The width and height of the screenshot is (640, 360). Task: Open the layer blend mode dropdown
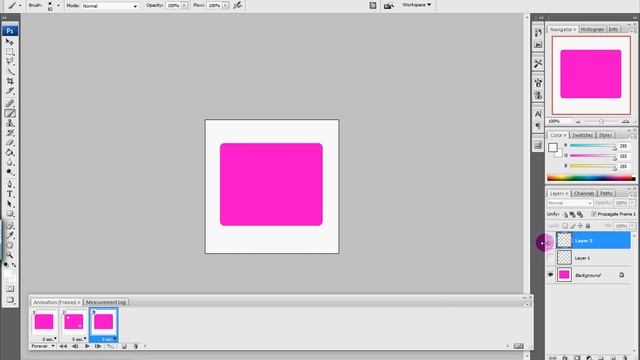[x=570, y=203]
